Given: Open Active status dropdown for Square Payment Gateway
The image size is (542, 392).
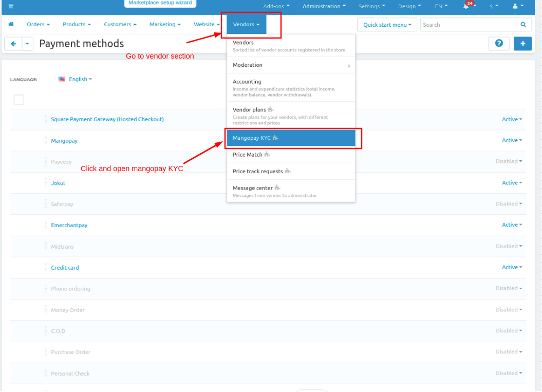Looking at the screenshot, I should pos(512,119).
